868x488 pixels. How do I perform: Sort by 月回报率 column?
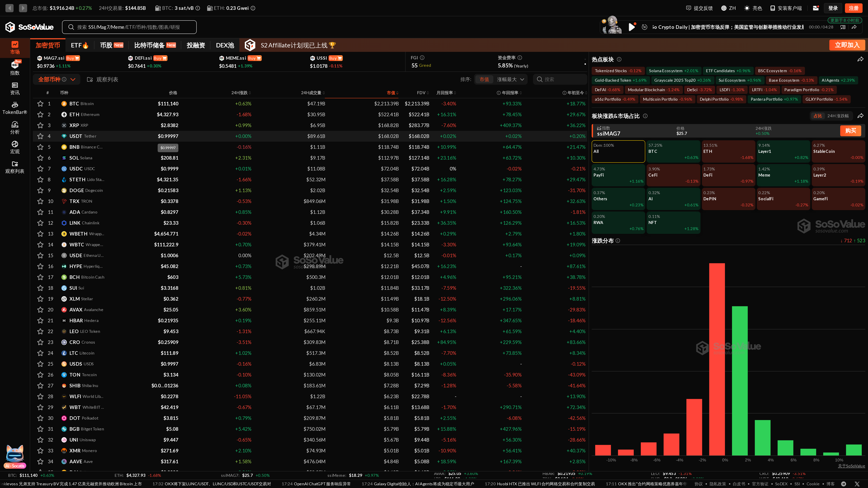point(446,93)
